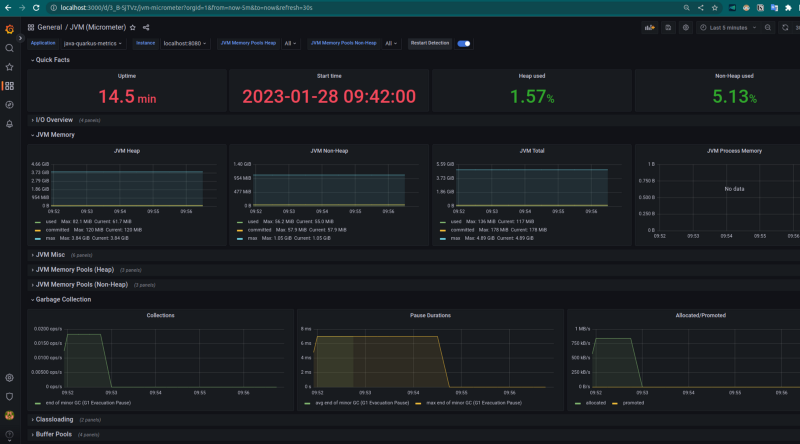Viewport: 800px width, 444px height.
Task: Toggle 'used' series in JVM Heap legend
Action: pyautogui.click(x=51, y=221)
